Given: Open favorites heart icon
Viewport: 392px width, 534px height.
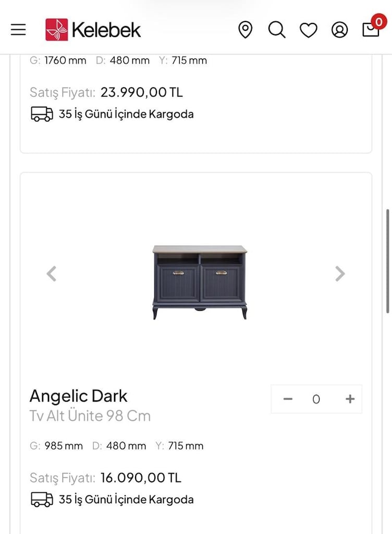Looking at the screenshot, I should click(308, 30).
